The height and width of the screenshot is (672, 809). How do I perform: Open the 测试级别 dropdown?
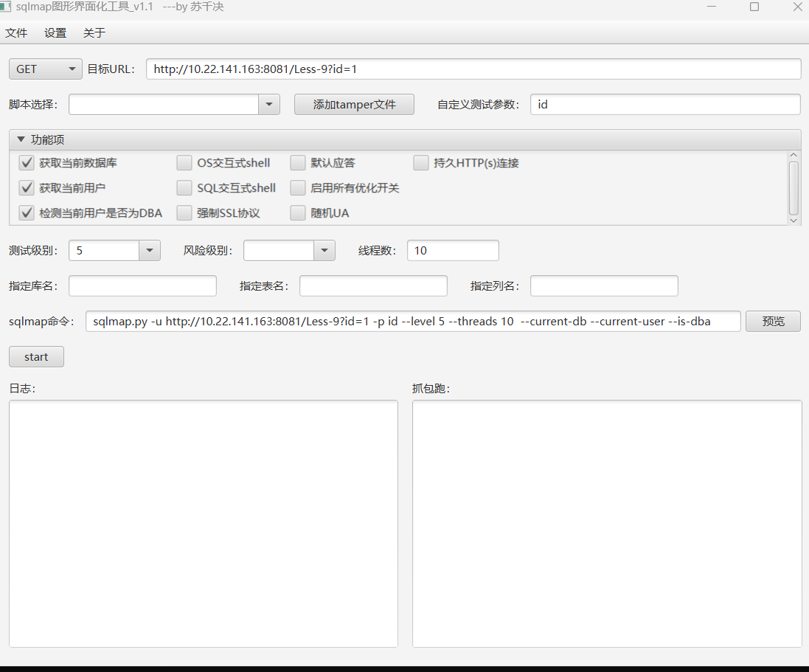pos(150,251)
